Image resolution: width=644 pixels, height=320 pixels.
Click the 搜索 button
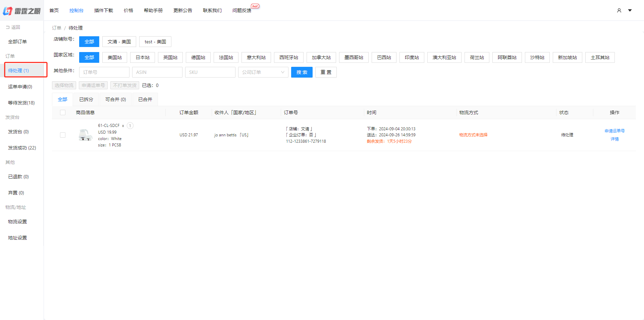coord(302,72)
